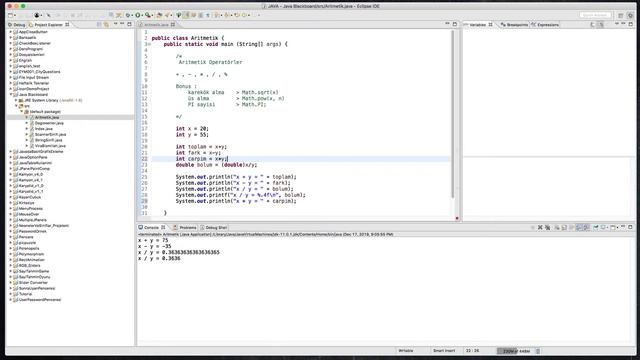Open Quick Access search field

(x=595, y=15)
